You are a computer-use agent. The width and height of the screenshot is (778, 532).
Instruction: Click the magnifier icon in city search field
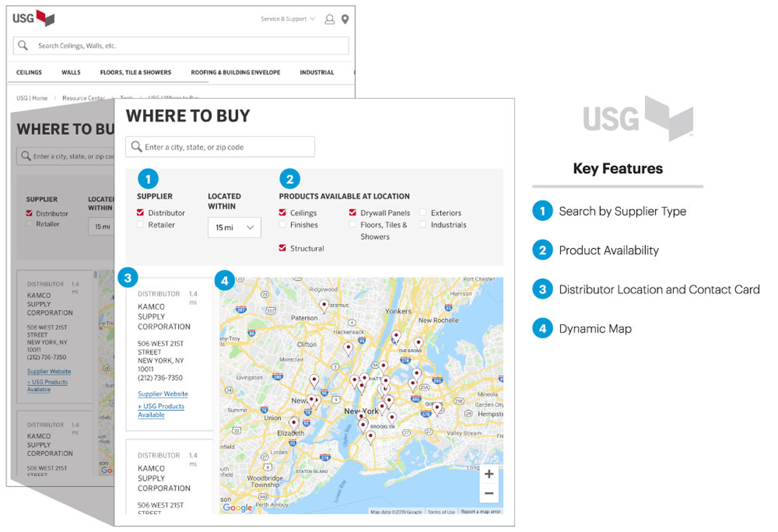(x=135, y=147)
